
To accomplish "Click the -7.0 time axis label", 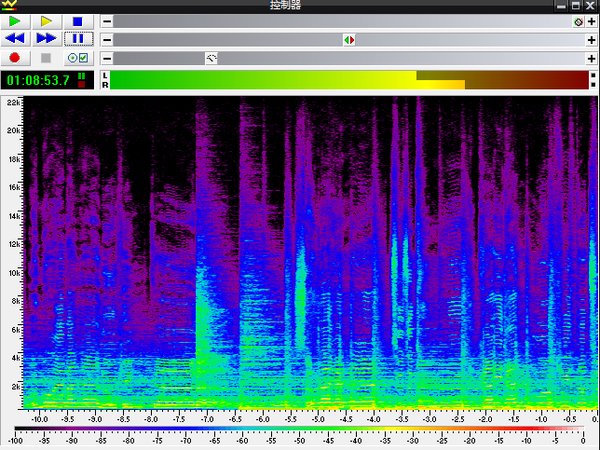I will [207, 419].
